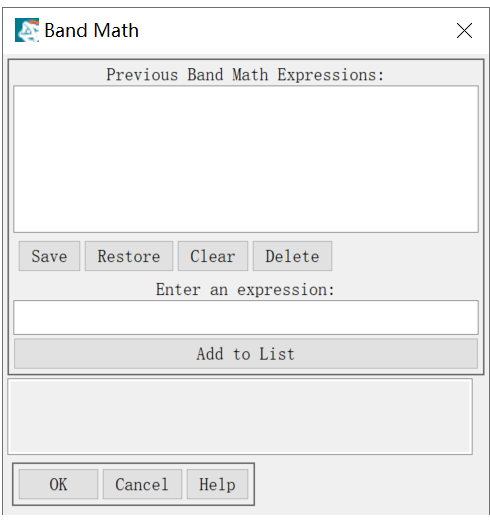Close the Band Math window
Screen dimensions: 490x523
coord(464,31)
